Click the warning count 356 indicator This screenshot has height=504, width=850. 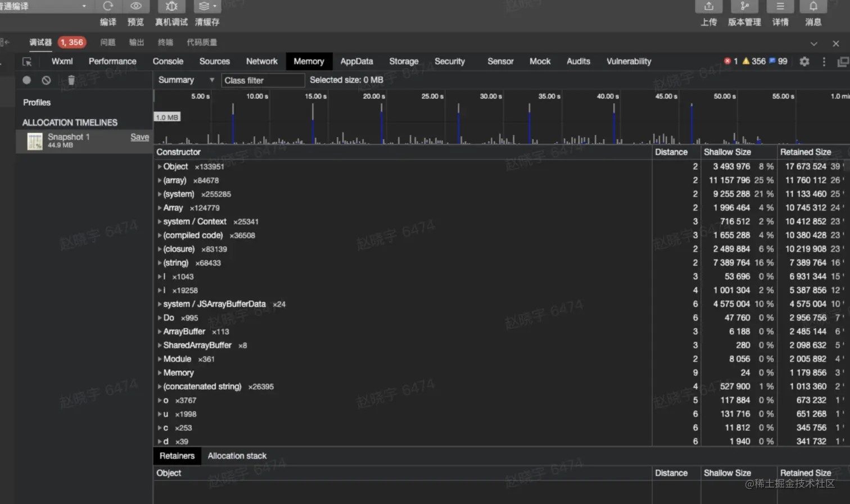click(x=754, y=61)
